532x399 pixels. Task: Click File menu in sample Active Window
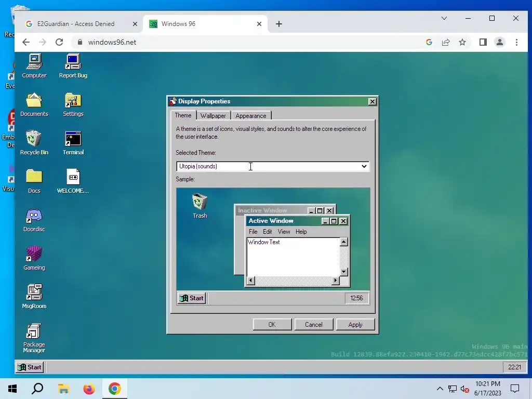pyautogui.click(x=253, y=232)
